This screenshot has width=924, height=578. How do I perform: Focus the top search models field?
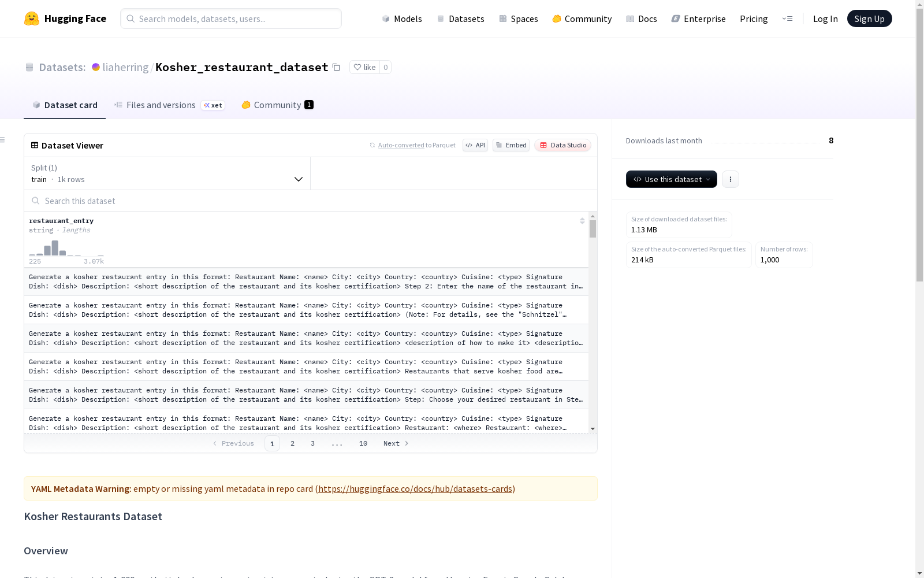231,18
